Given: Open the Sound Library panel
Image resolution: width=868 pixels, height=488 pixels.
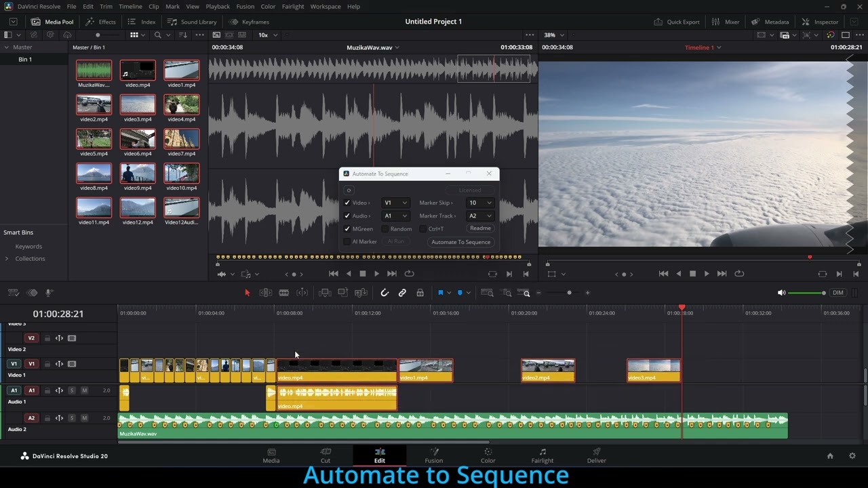Looking at the screenshot, I should [x=192, y=22].
